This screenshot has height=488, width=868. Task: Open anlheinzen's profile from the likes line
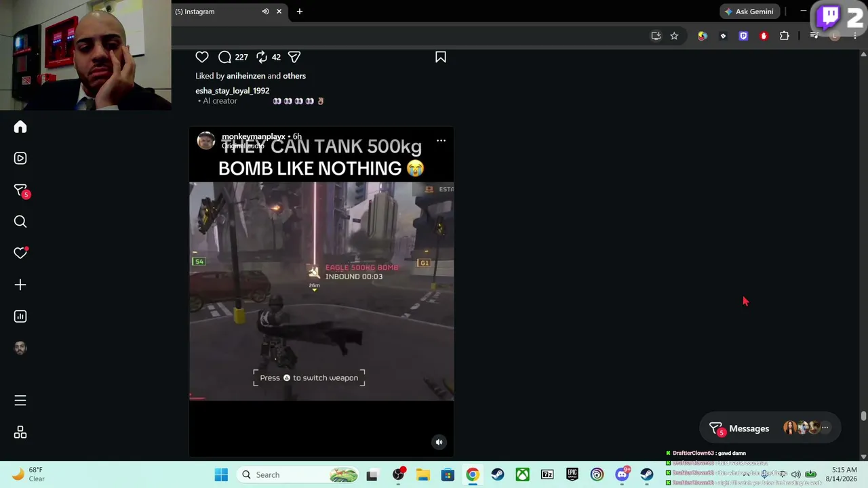(245, 76)
